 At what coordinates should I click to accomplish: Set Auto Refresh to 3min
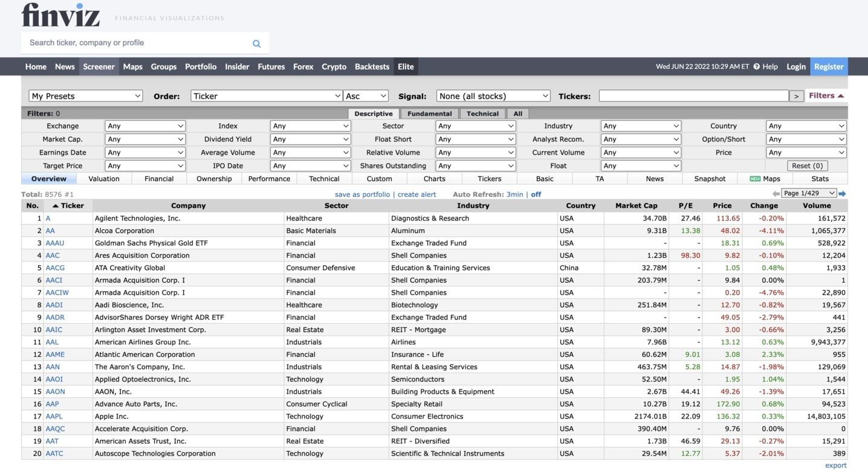(514, 194)
